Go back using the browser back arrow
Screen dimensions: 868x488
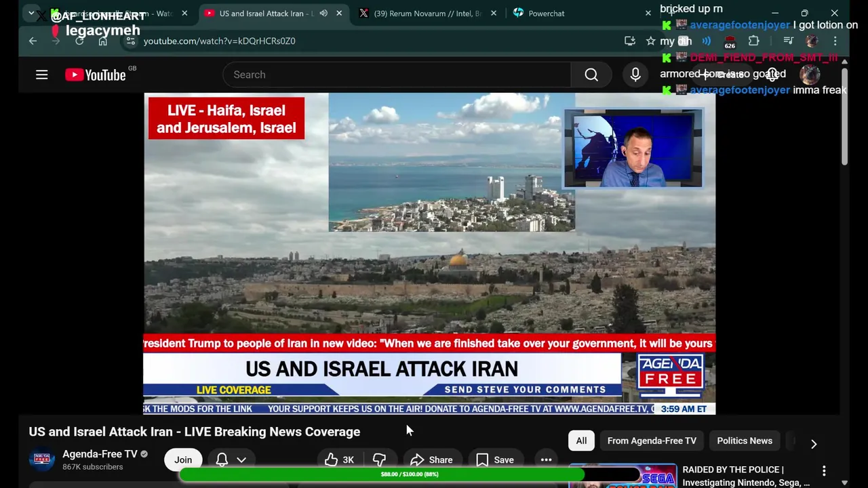point(33,41)
